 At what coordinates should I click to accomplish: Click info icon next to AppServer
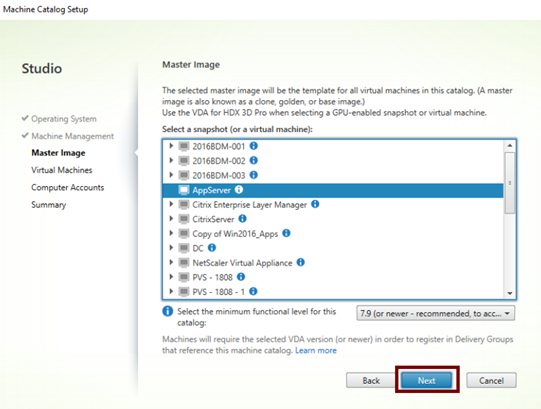(x=239, y=189)
